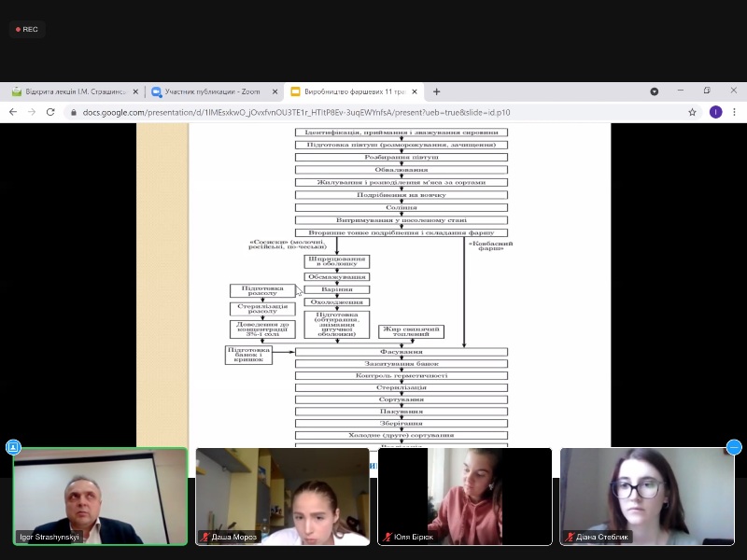This screenshot has height=560, width=747.
Task: Click the Підготовка банок і кришок box
Action: [248, 356]
